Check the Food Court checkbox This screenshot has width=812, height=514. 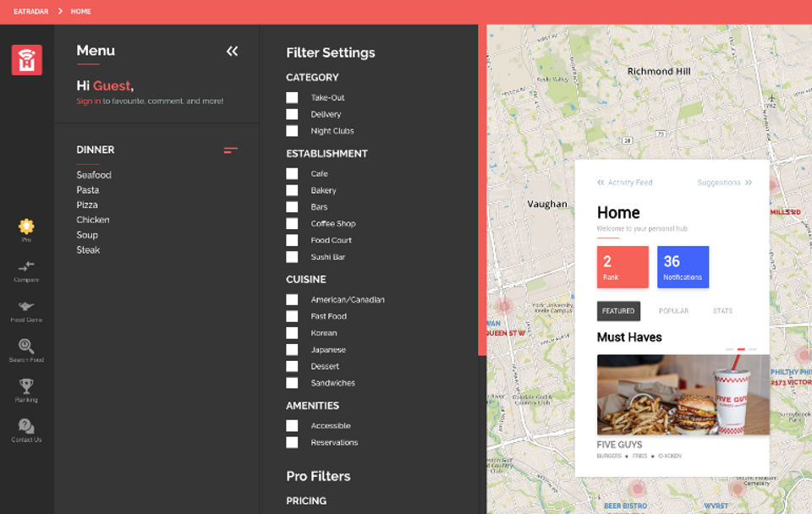coord(292,240)
